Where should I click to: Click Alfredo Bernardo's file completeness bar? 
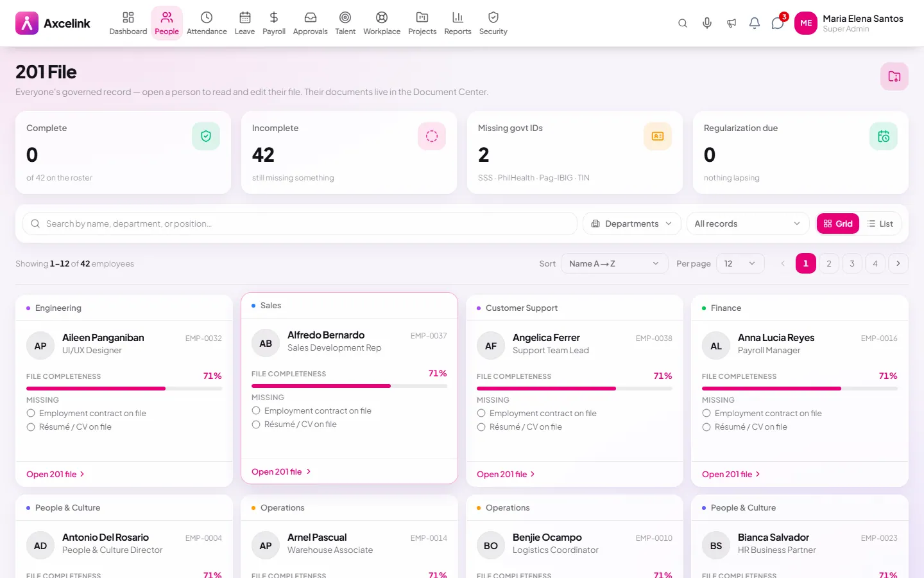pyautogui.click(x=349, y=386)
